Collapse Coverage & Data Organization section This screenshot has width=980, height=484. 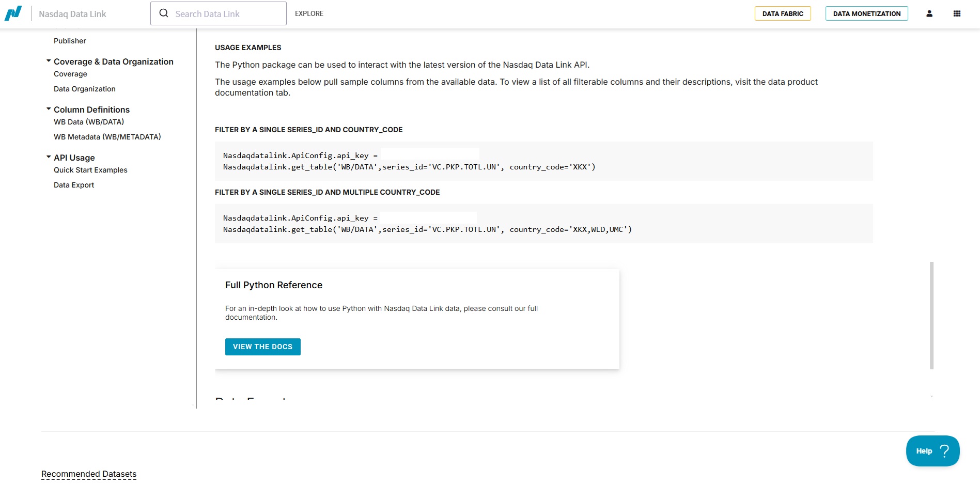(49, 61)
